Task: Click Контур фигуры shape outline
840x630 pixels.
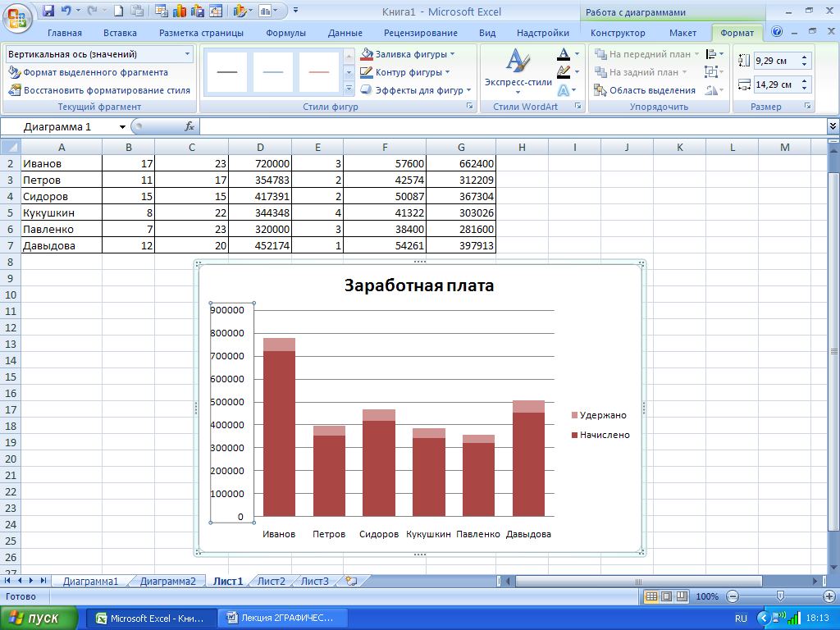Action: [x=405, y=72]
